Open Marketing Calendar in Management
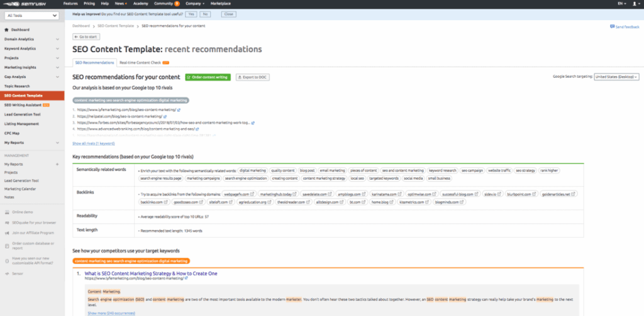Viewport: 644px width, 316px height. click(20, 188)
